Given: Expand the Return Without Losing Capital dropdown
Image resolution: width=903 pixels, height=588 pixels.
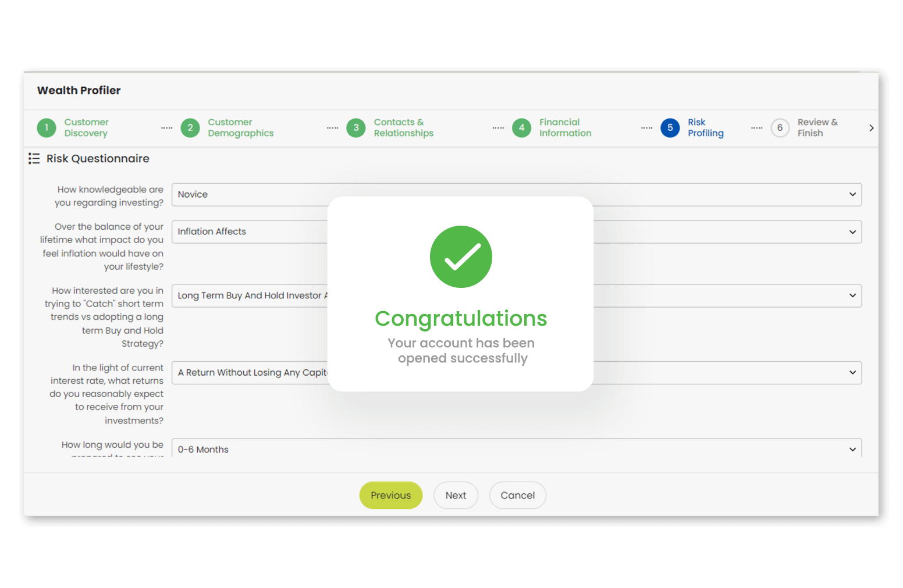Looking at the screenshot, I should (517, 372).
